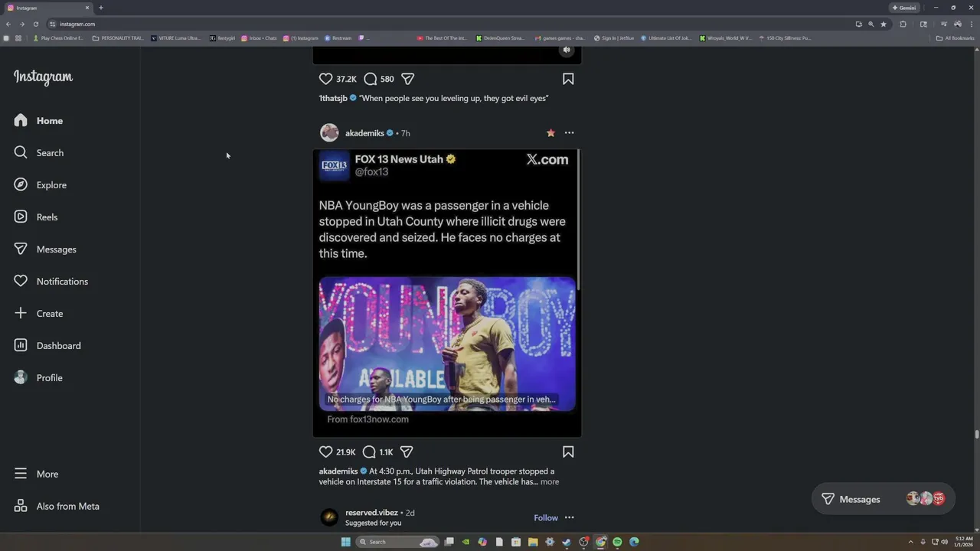Image resolution: width=980 pixels, height=551 pixels.
Task: Save the 1thatsjb post bookmark
Action: [568, 79]
